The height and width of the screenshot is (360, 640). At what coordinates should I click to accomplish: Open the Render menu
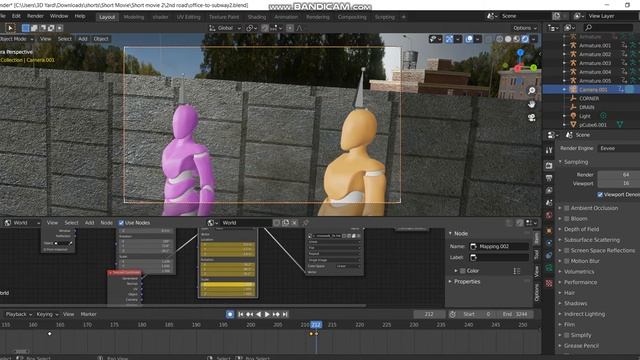coord(35,16)
